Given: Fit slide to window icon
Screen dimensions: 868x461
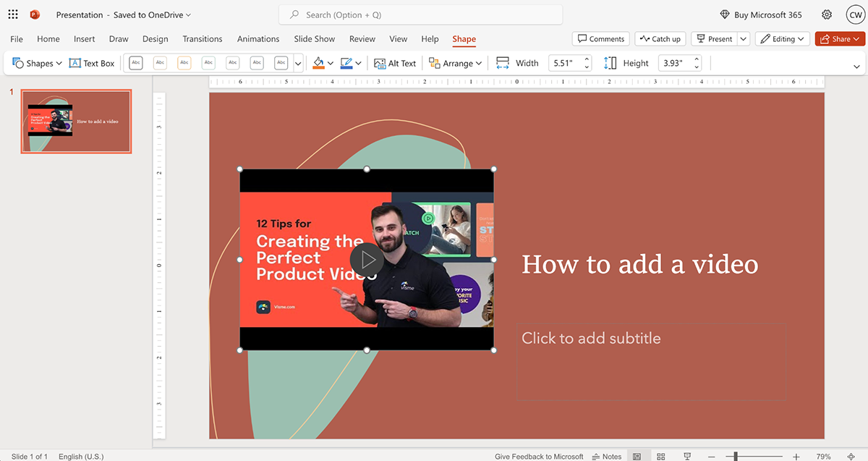Looking at the screenshot, I should tap(851, 457).
